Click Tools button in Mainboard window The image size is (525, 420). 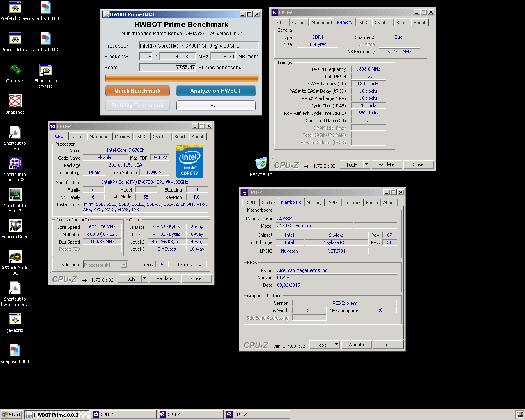click(x=321, y=345)
